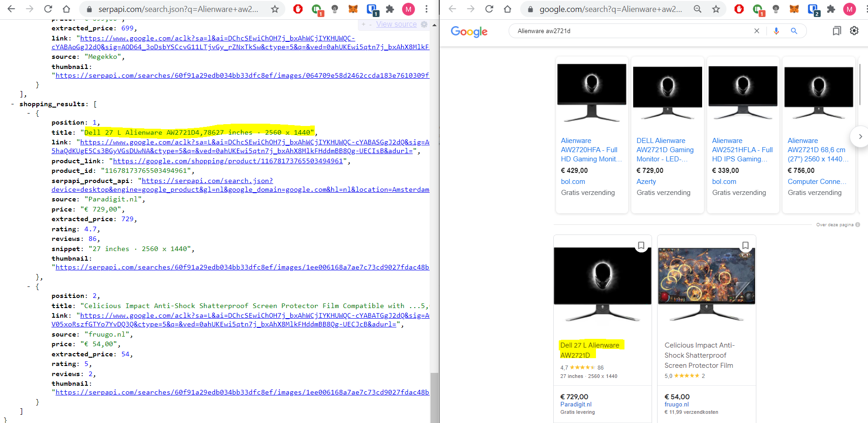Save the Dell 27 L Alienware product card
The height and width of the screenshot is (423, 868).
click(641, 246)
